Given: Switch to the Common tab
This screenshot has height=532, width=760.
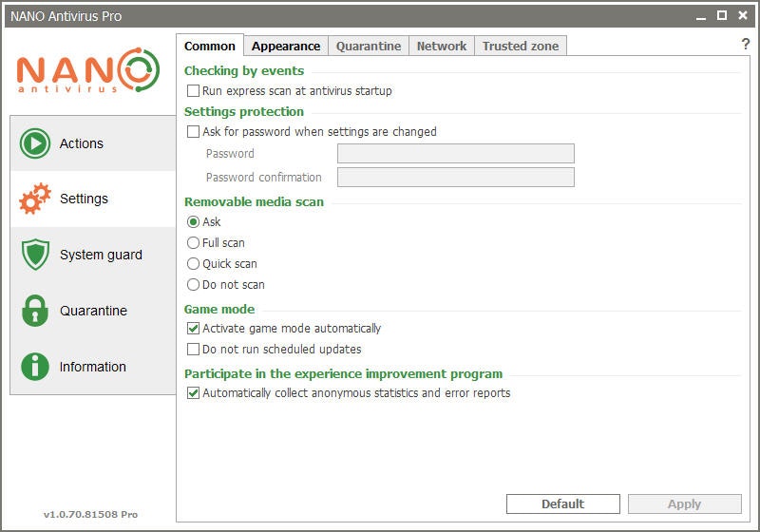Looking at the screenshot, I should [210, 46].
